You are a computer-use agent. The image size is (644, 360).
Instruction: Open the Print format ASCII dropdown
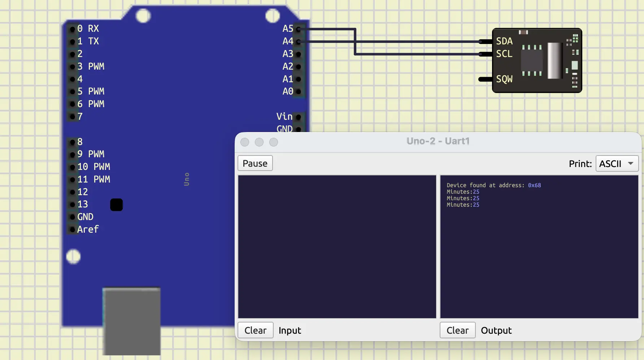point(617,163)
